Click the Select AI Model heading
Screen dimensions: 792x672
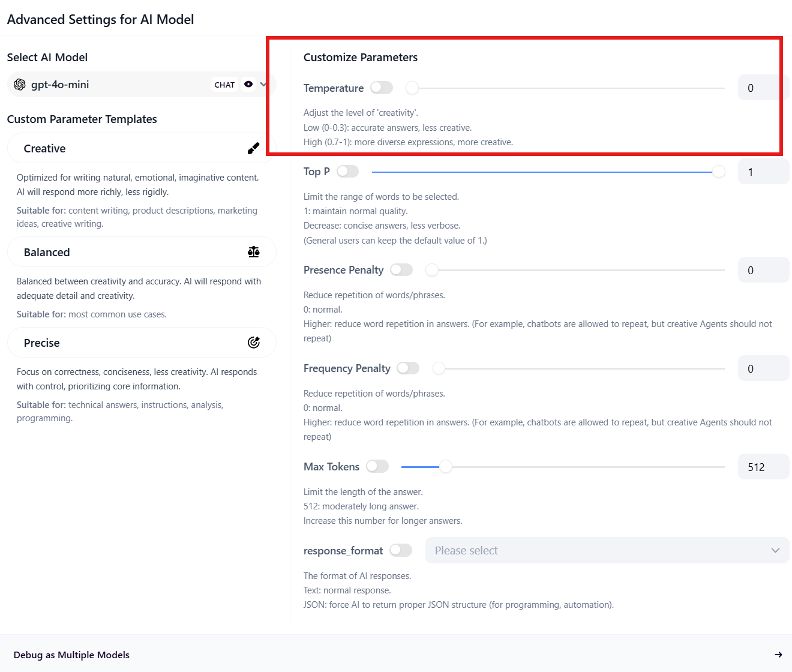(x=47, y=58)
